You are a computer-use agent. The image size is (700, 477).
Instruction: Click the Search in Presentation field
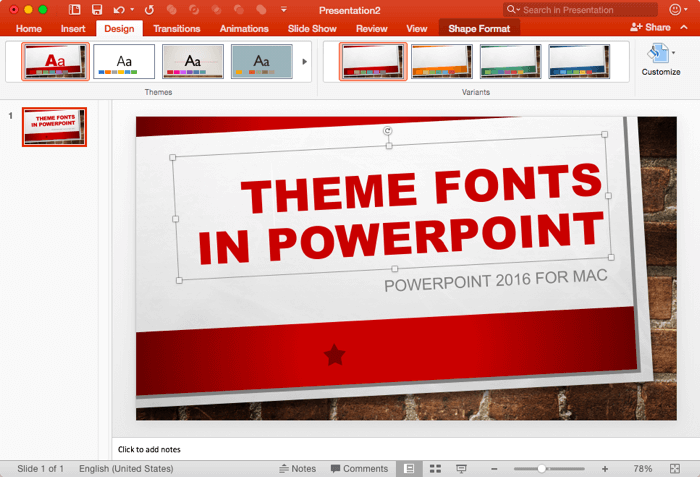click(580, 9)
